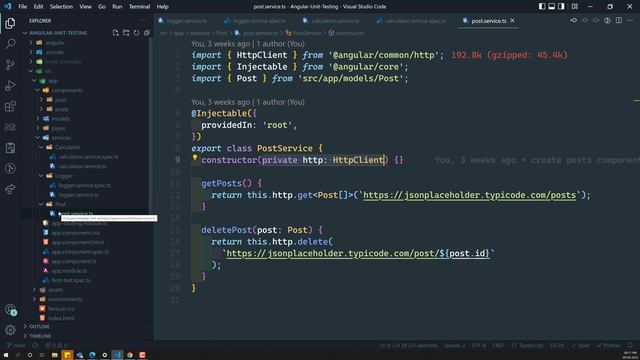Click the split editor right icon
Image resolution: width=640 pixels, height=360 pixels.
pos(619,20)
